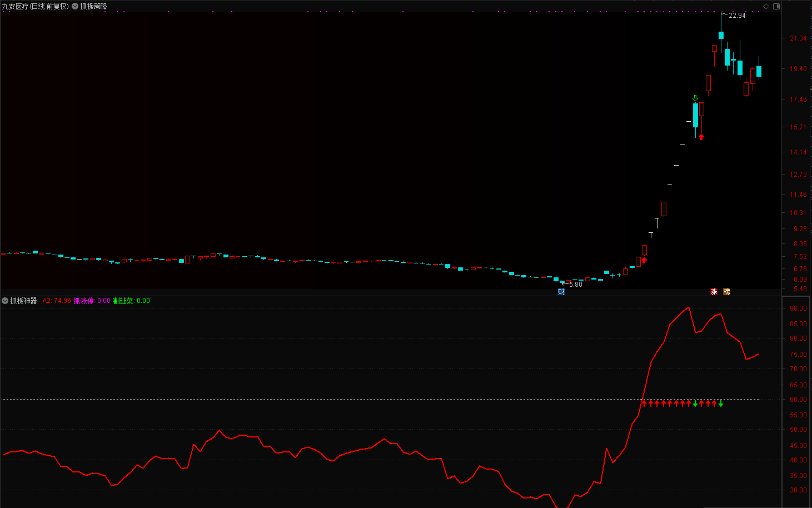Select the 九安医疗(日线.前复权) title

(x=36, y=6)
